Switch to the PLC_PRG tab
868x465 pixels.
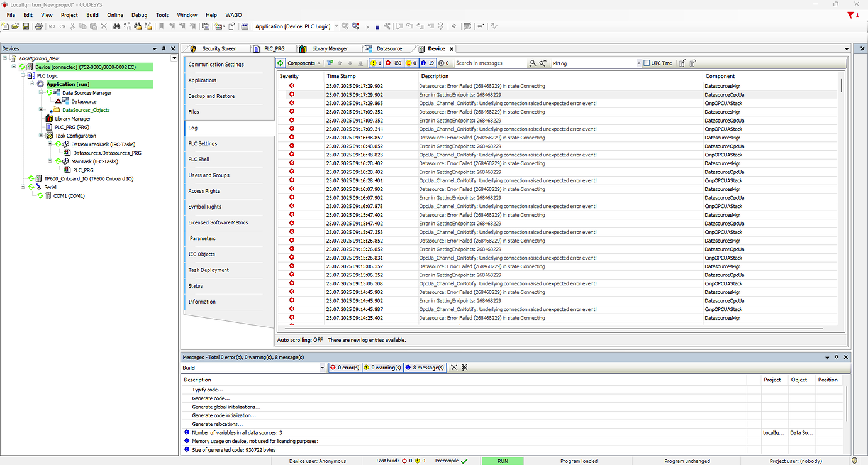tap(274, 48)
